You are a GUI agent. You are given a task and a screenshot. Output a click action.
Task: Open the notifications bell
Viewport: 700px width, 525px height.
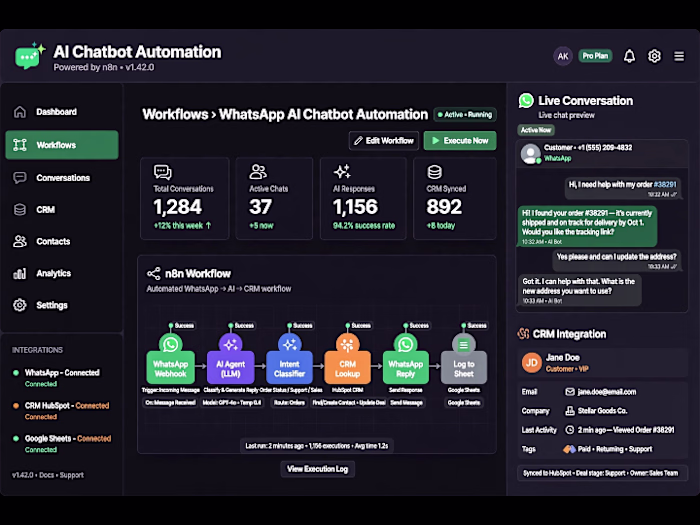629,56
